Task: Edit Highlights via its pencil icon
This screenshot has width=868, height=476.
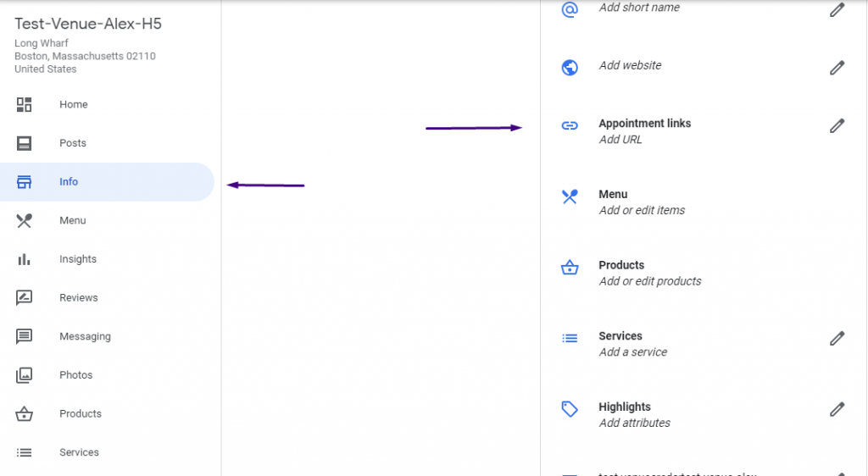Action: point(837,409)
